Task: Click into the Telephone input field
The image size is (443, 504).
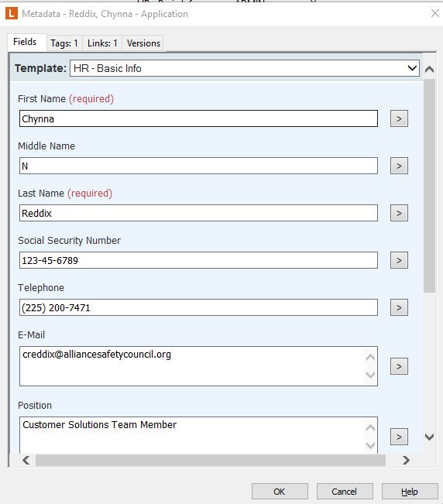Action: coord(198,307)
